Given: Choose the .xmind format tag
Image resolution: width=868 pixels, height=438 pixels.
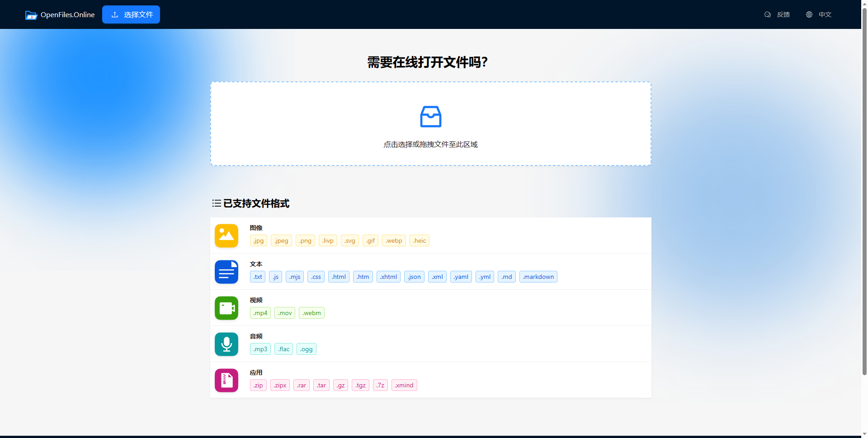Looking at the screenshot, I should pyautogui.click(x=404, y=385).
